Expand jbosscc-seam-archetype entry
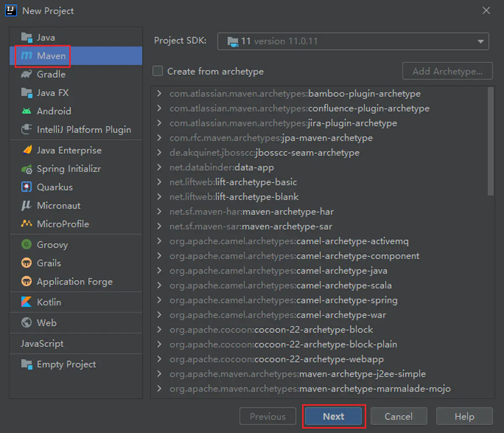Image resolution: width=504 pixels, height=433 pixels. (x=159, y=152)
